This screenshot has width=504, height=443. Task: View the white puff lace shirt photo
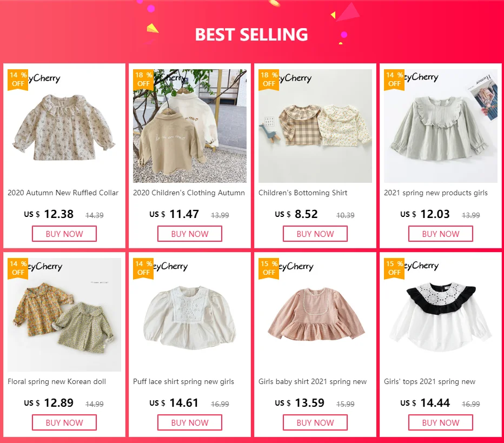click(190, 315)
